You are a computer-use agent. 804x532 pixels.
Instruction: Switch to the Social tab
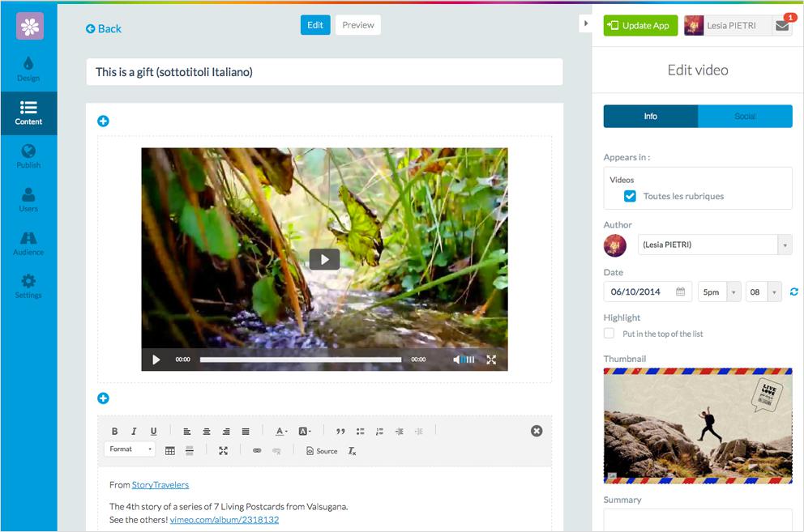point(745,117)
